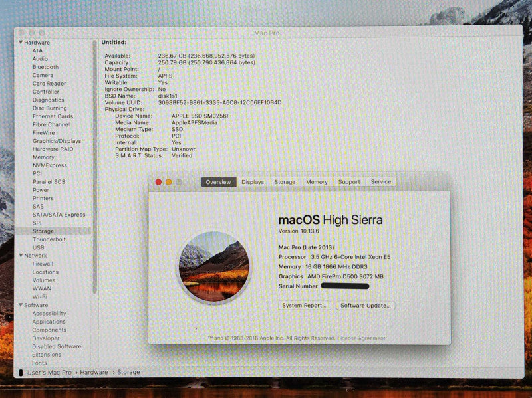532x398 pixels.
Task: Switch to the Service tab
Action: (x=380, y=182)
